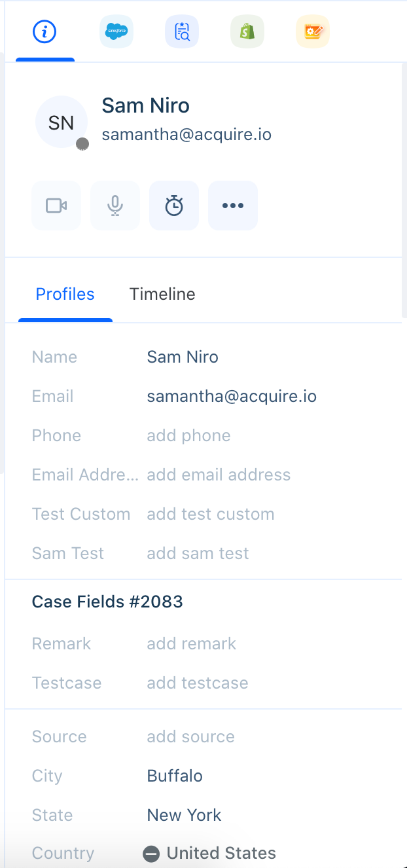Open the Shopify integration tab
The image size is (407, 868).
(x=247, y=31)
